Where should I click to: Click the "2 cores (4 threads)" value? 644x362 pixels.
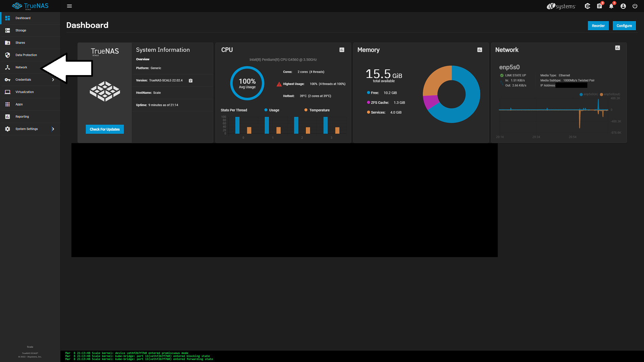(x=311, y=72)
